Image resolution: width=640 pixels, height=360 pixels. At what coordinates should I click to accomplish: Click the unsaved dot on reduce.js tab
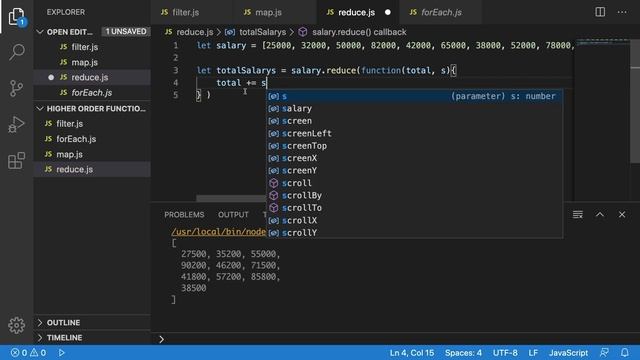pyautogui.click(x=388, y=12)
